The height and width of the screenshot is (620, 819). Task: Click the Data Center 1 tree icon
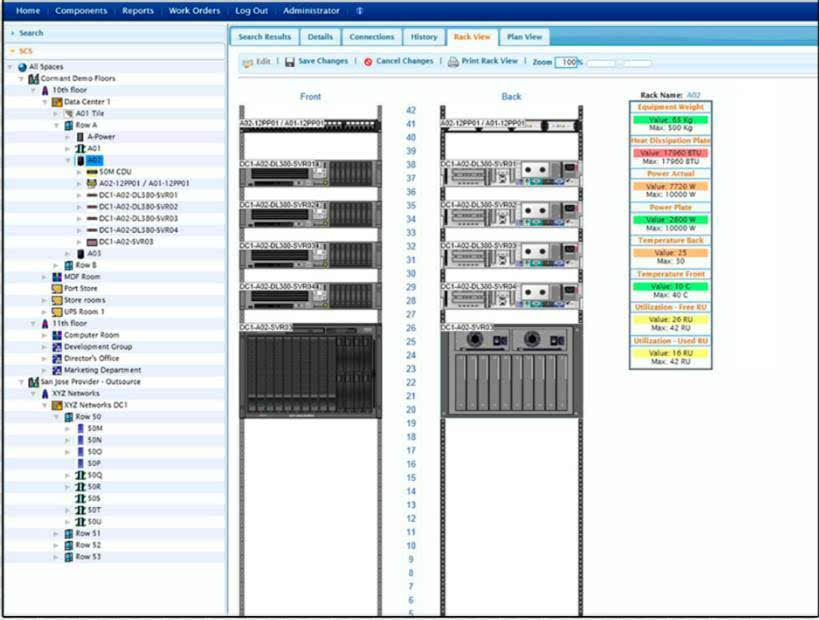point(57,102)
